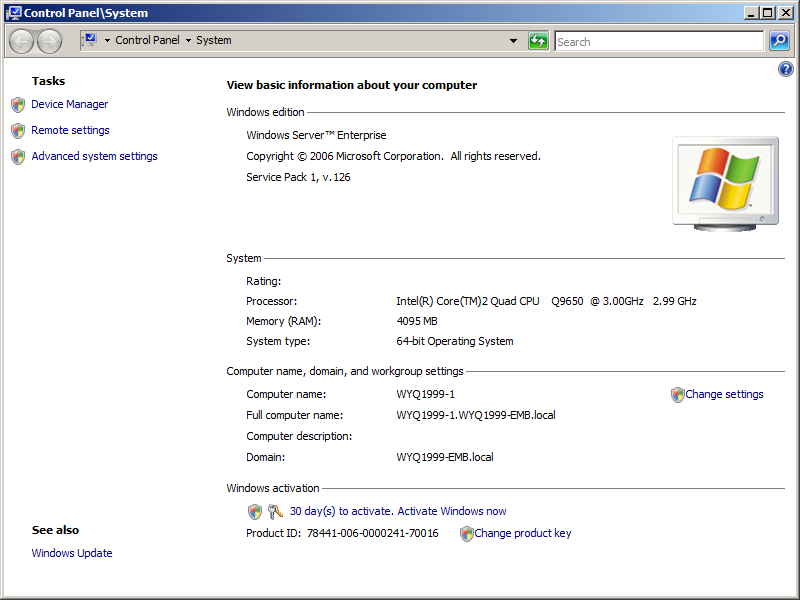Click inside the Search input field

(x=658, y=41)
